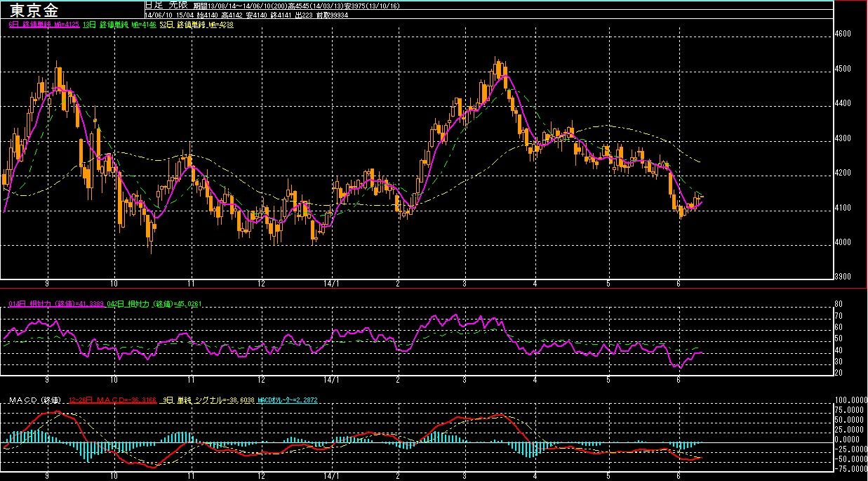Select the 6日 終値単純 MA=4125 legend
Viewport: 868px width, 481px height.
tap(44, 25)
